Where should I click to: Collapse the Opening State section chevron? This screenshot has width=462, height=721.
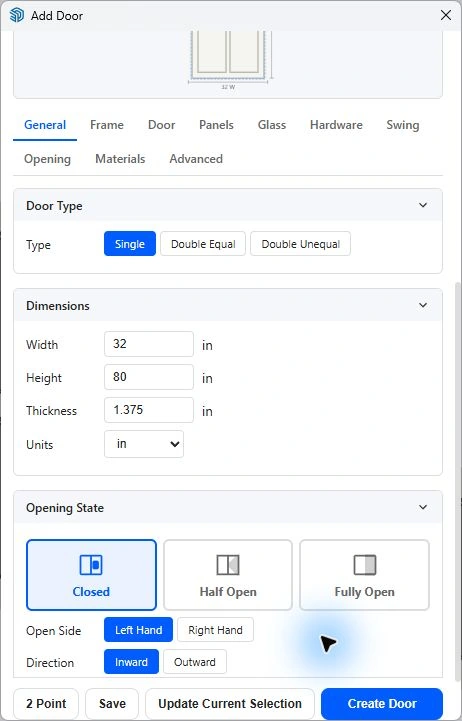423,507
